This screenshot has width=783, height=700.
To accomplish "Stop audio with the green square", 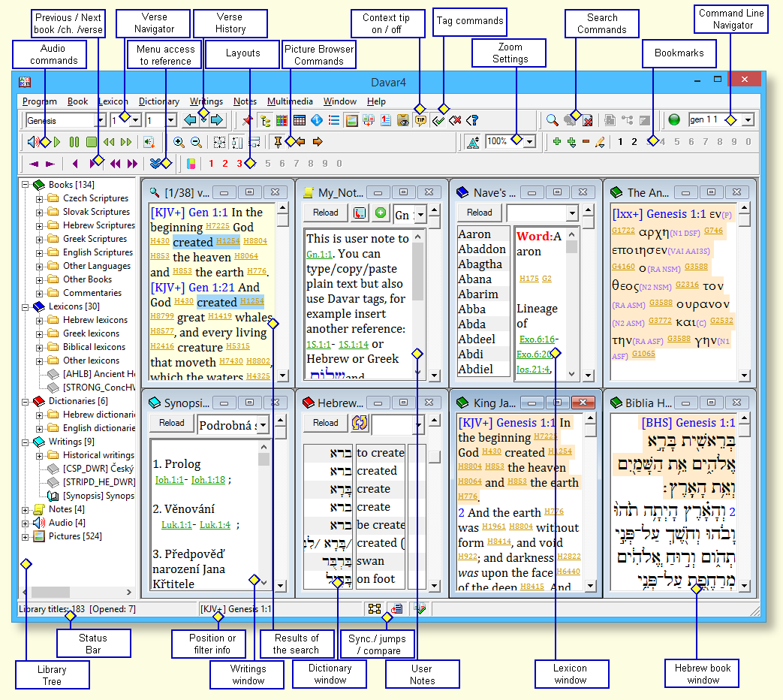I will [92, 142].
